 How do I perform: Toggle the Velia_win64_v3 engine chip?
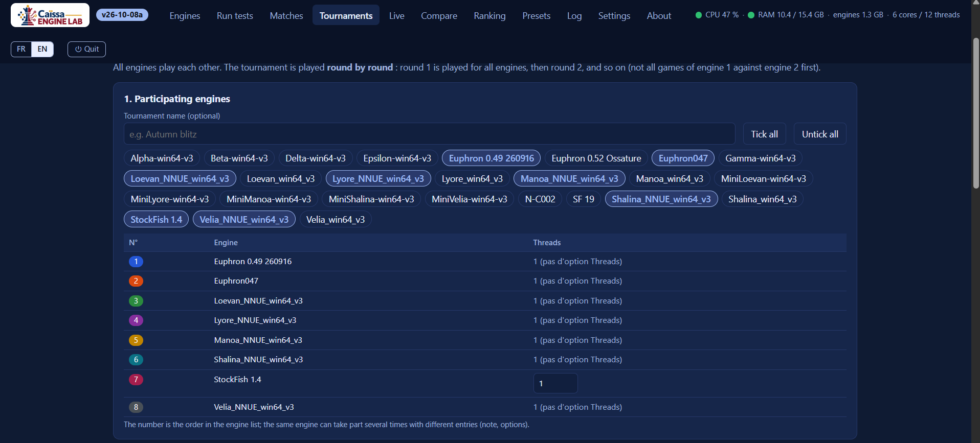[336, 220]
